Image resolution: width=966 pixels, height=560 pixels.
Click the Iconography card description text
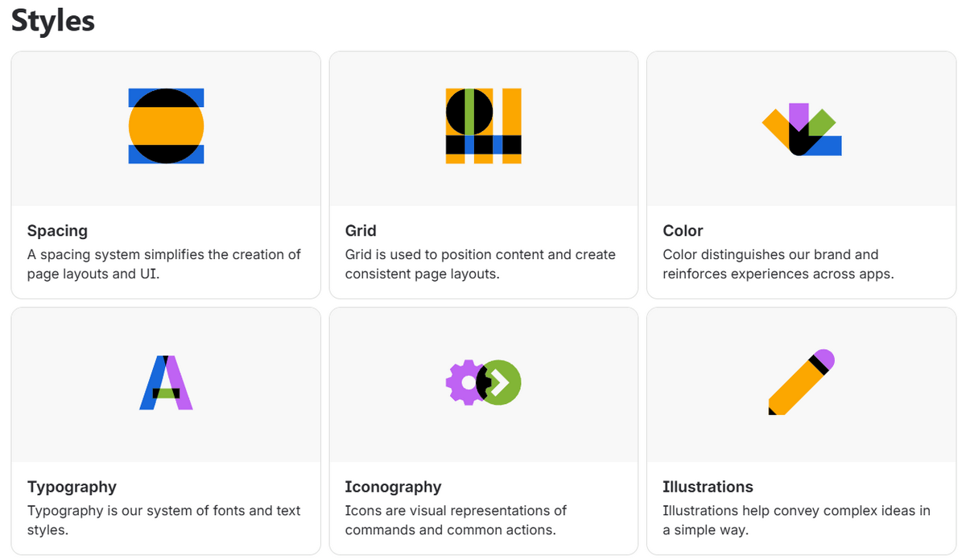pos(456,520)
